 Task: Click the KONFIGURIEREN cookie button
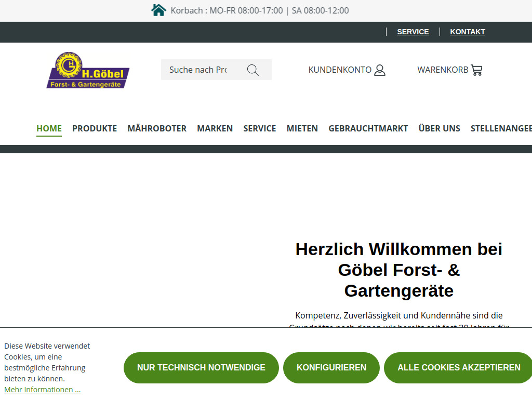331,367
